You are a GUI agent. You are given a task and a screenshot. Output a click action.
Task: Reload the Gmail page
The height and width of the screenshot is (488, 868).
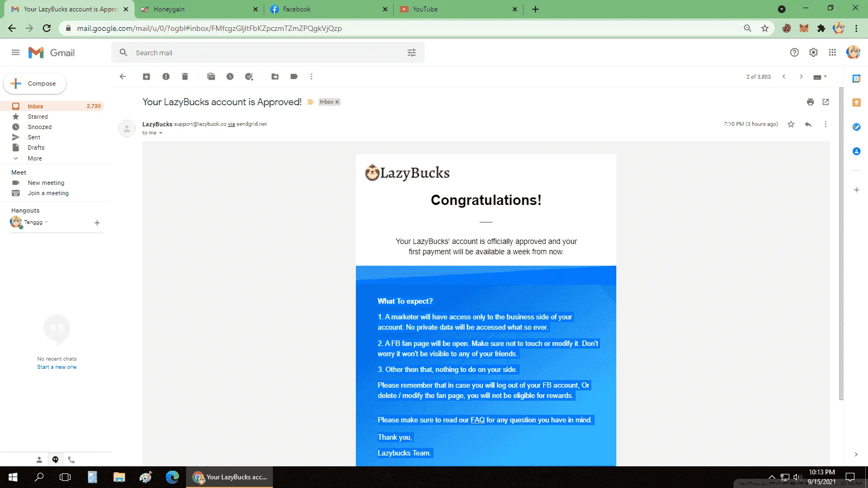click(x=47, y=28)
